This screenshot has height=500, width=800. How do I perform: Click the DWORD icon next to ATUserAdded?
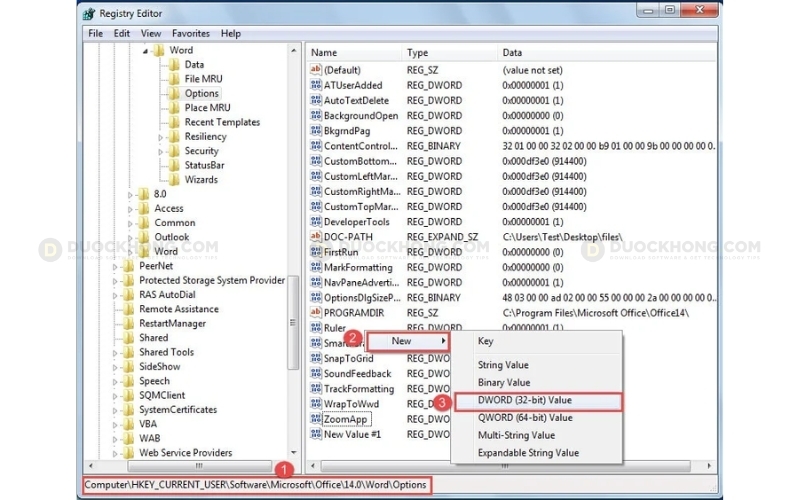[x=316, y=85]
